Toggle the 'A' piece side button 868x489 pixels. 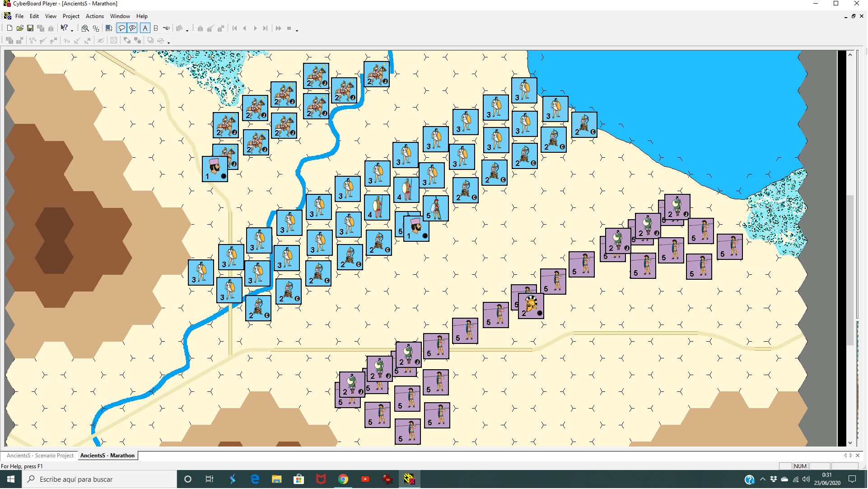145,28
